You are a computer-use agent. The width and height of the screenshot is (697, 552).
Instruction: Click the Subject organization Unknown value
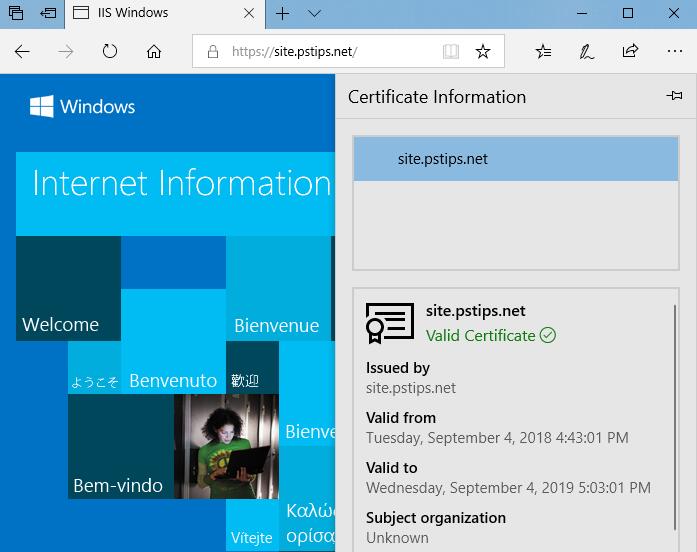pos(397,538)
